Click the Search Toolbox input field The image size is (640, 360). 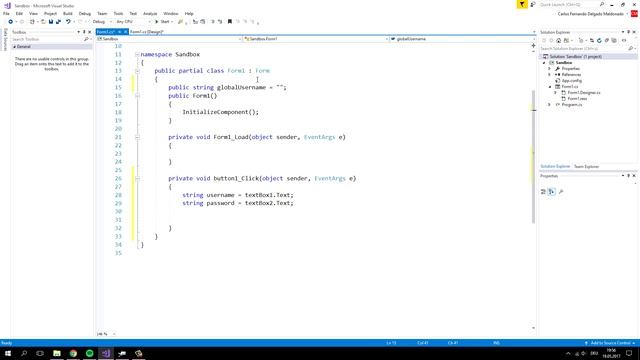47,39
